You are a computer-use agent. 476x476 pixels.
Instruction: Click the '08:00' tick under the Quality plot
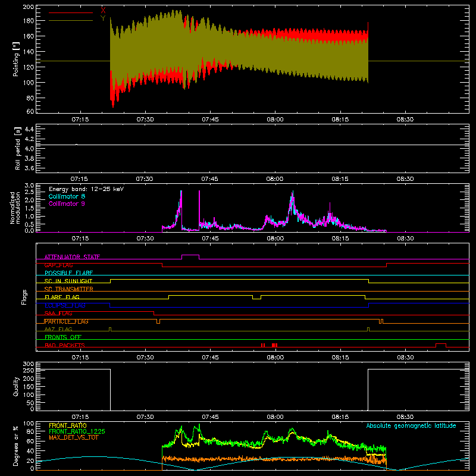pos(275,417)
